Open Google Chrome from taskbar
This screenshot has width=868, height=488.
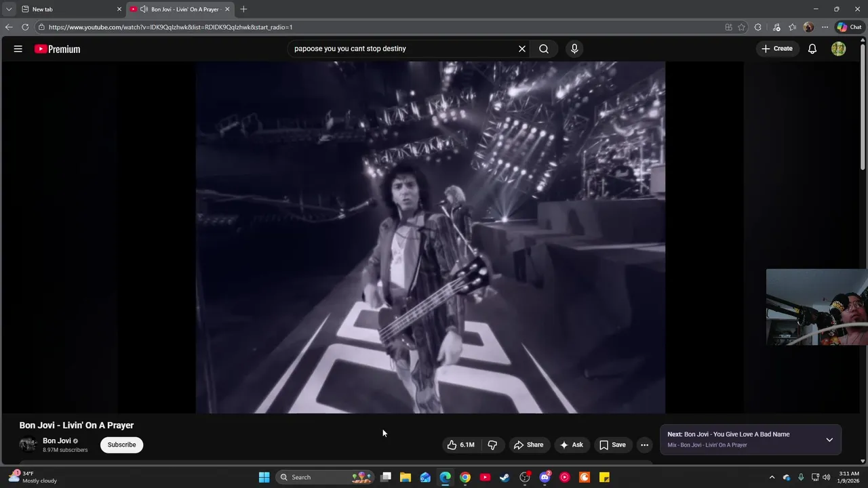[465, 477]
